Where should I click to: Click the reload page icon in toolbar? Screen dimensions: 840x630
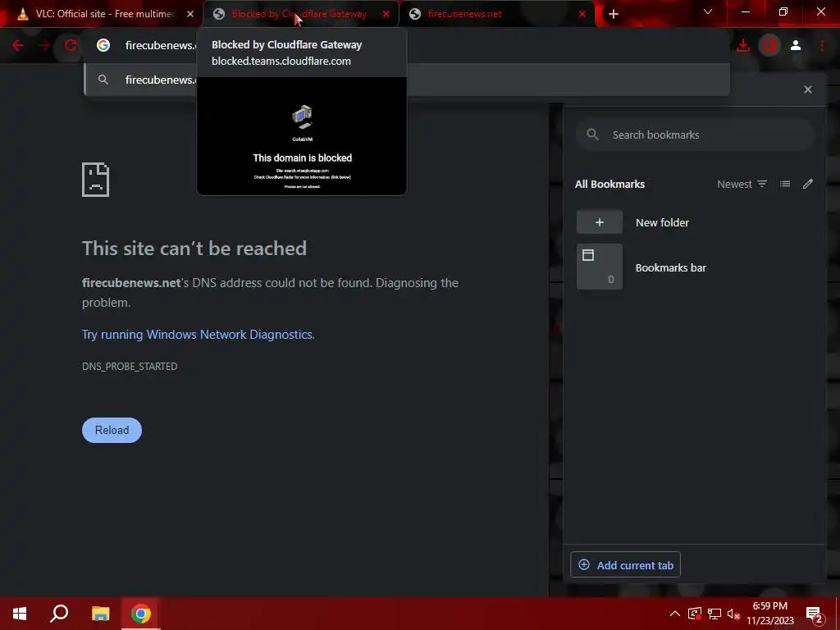[71, 46]
